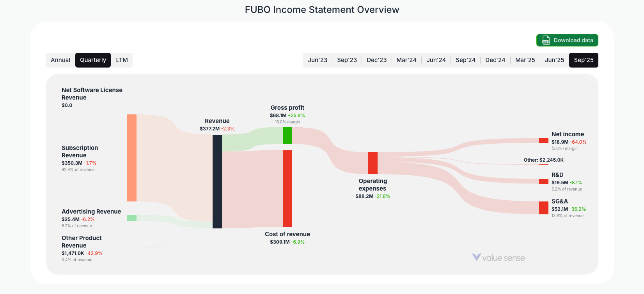Viewport: 644px width, 294px height.
Task: Click the SG&A node
Action: click(543, 208)
